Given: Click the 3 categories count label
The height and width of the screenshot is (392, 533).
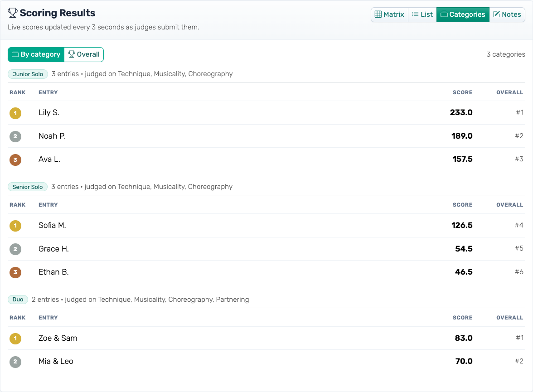Looking at the screenshot, I should [x=505, y=54].
